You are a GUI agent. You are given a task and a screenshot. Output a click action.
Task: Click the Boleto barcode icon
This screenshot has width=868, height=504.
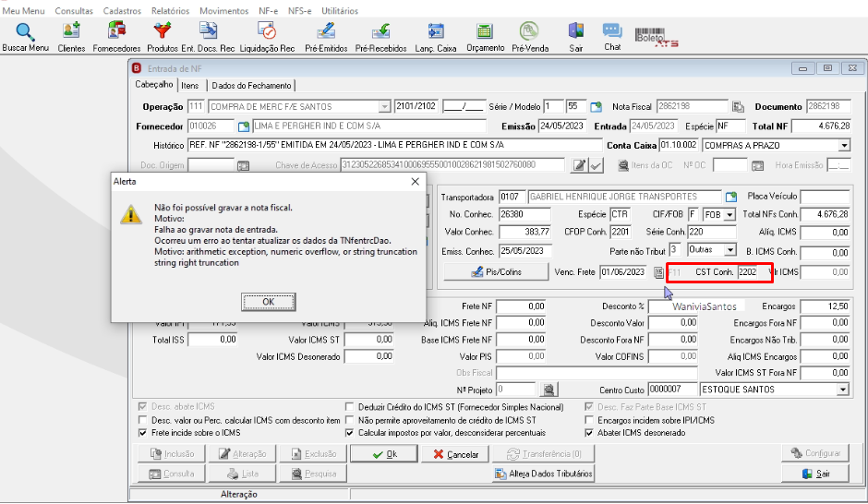click(x=657, y=37)
